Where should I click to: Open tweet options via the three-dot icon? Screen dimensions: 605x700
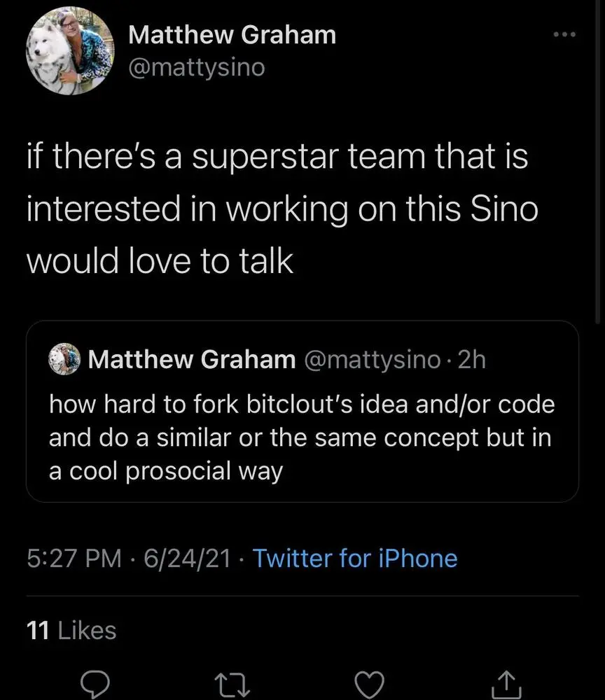pos(564,34)
